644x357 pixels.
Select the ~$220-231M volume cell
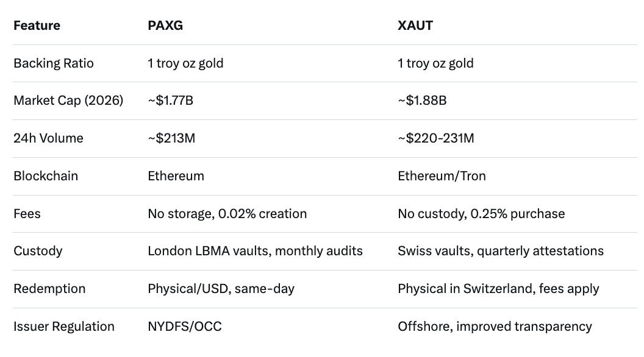click(x=436, y=138)
